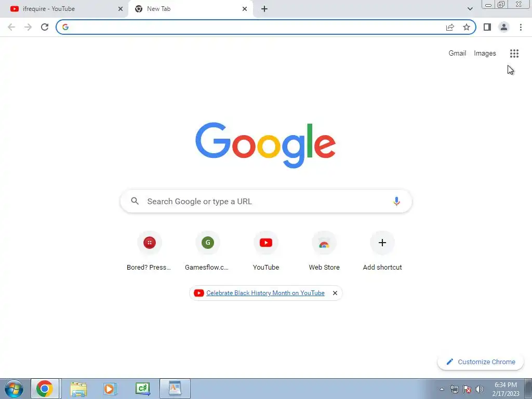Screen dimensions: 532x399
Task: Dismiss the Black History Month promo
Action: coord(335,293)
